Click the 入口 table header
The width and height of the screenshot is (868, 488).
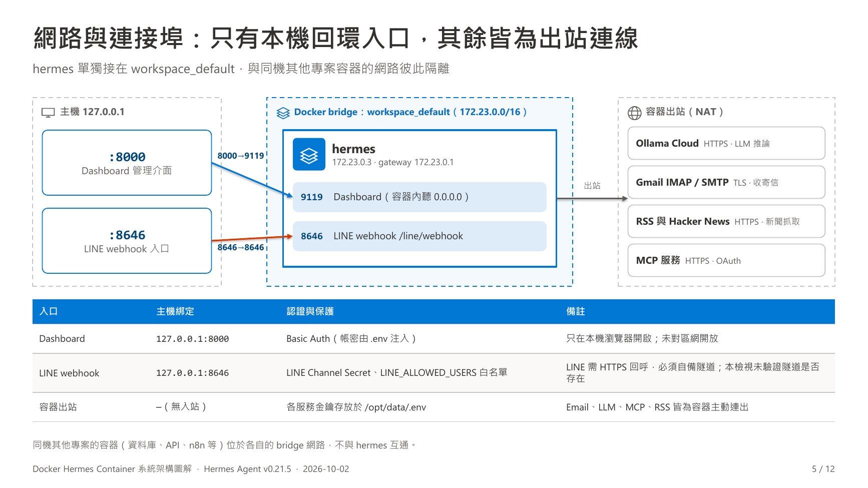(49, 311)
